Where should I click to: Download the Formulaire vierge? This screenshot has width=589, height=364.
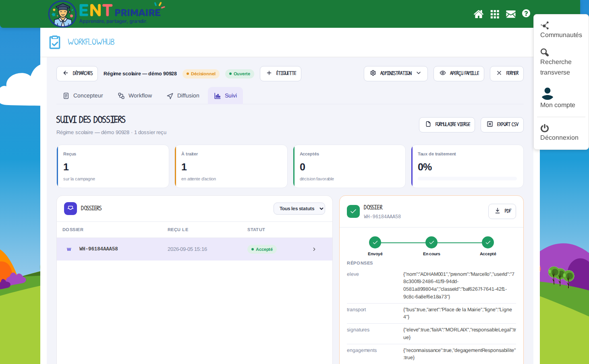(447, 125)
